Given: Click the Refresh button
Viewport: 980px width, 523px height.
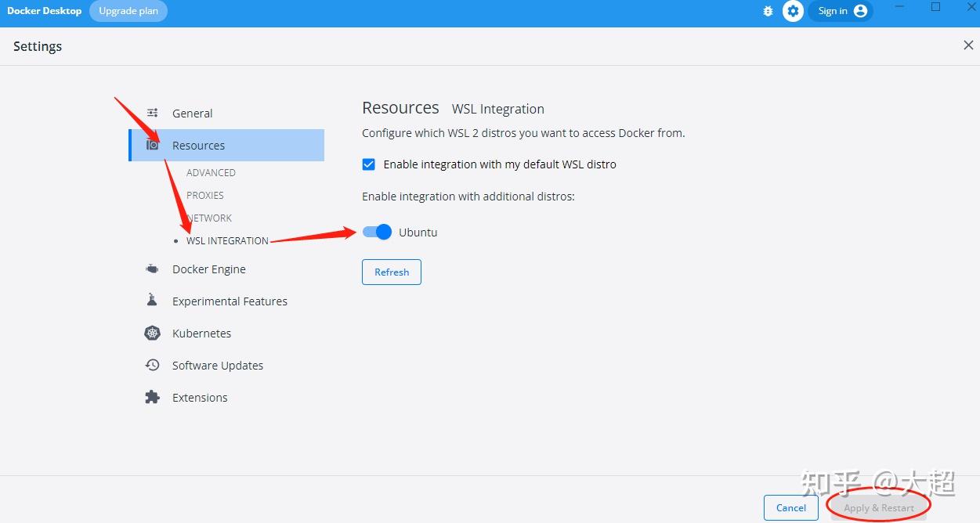Looking at the screenshot, I should tap(391, 272).
